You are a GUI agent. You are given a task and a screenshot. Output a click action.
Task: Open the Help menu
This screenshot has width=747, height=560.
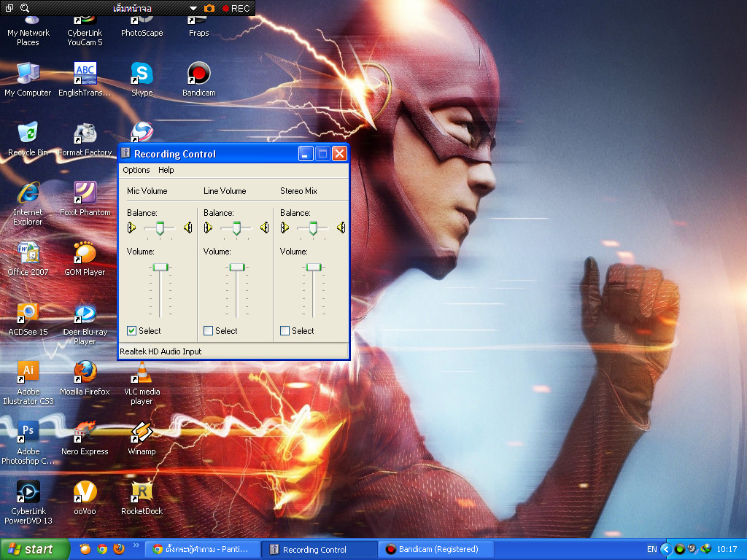[x=166, y=170]
